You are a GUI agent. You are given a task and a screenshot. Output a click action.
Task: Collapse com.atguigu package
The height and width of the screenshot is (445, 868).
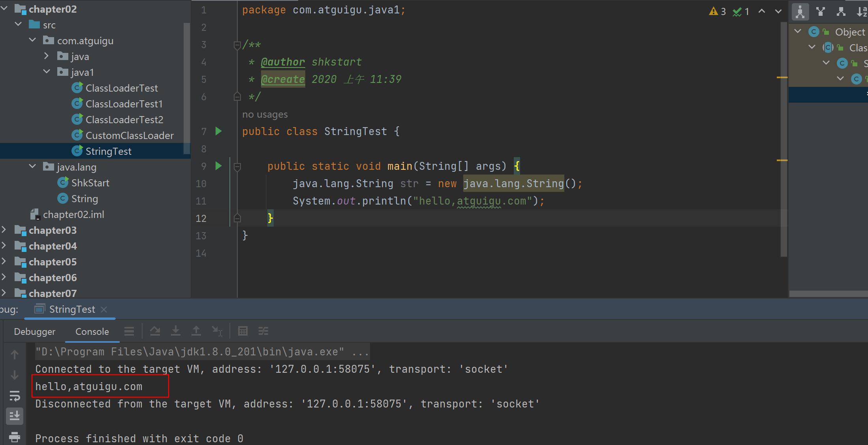32,40
